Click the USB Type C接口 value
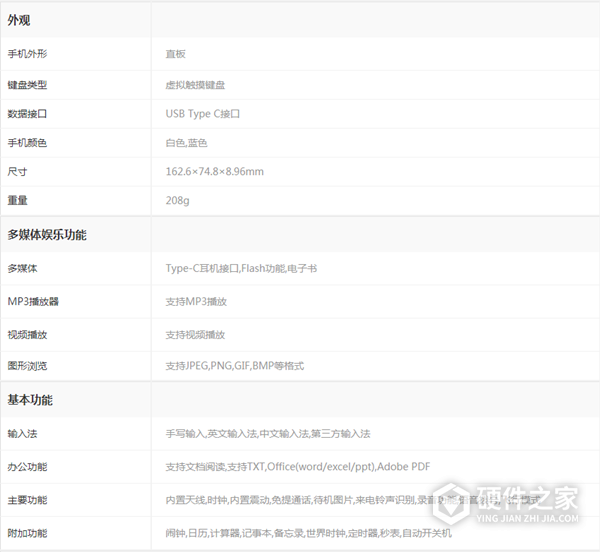This screenshot has height=552, width=600. [203, 114]
